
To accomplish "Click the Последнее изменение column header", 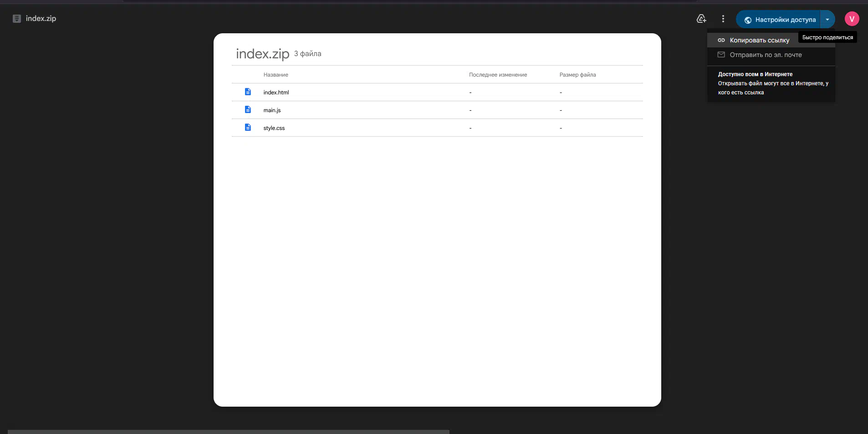I will (498, 75).
